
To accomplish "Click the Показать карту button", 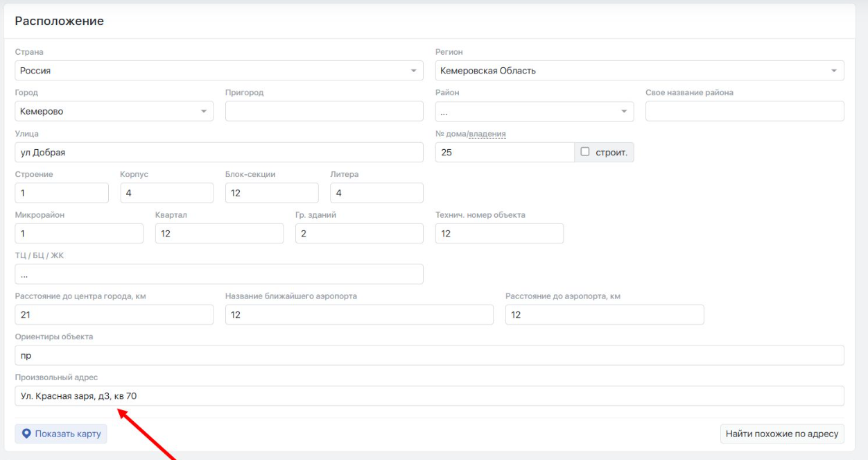I will [x=61, y=434].
